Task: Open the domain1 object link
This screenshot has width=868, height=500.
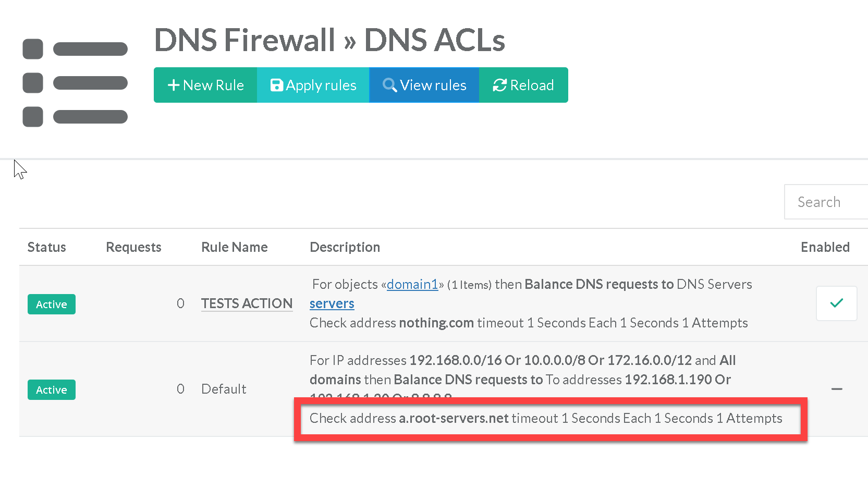Action: click(412, 284)
